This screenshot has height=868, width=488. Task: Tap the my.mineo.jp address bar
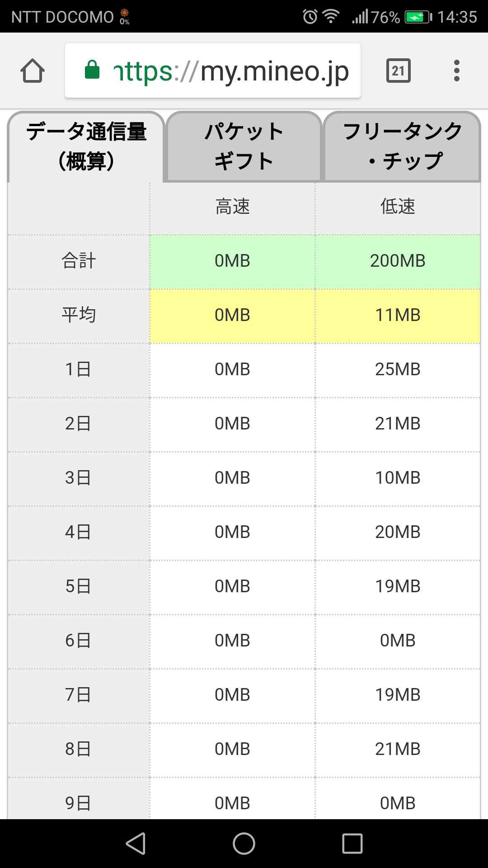(x=230, y=71)
